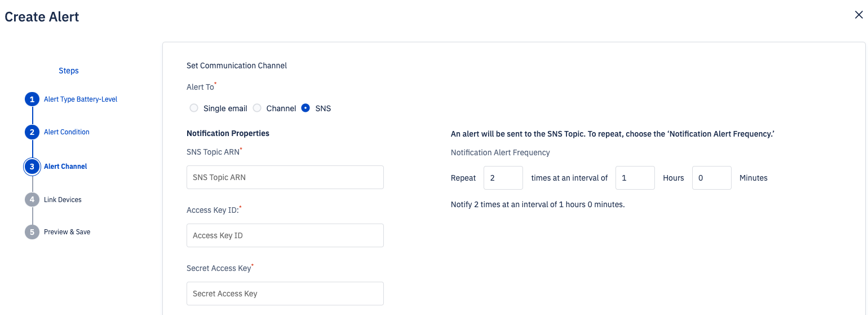Go to the Alert Condition step
The width and height of the screenshot is (868, 315).
pos(67,132)
